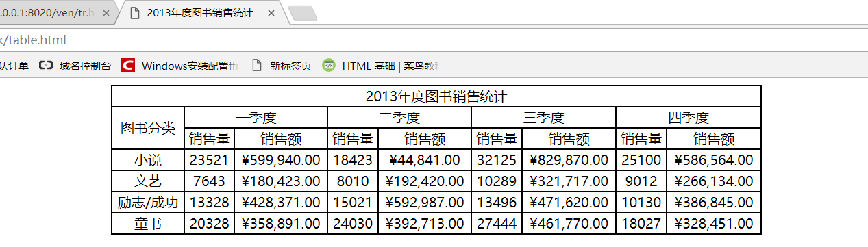Click the cell 24030
This screenshot has width=868, height=247.
354,224
